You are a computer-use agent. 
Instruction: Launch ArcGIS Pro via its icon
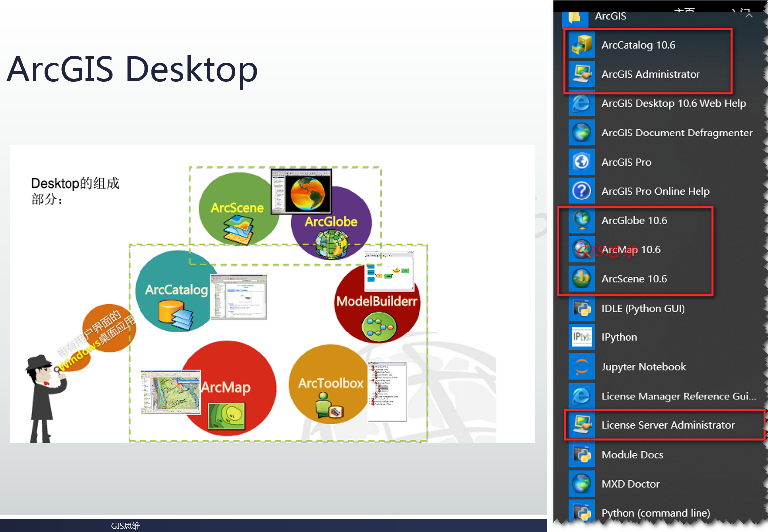[x=581, y=162]
